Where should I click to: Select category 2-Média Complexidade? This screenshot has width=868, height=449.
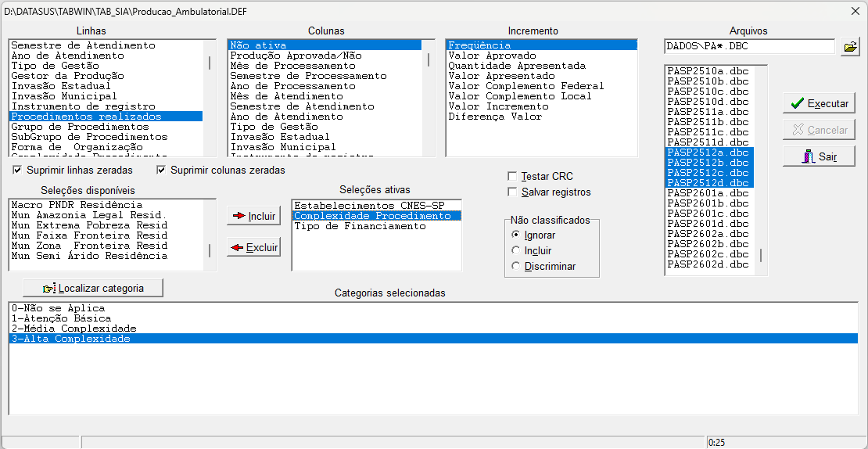(x=433, y=329)
